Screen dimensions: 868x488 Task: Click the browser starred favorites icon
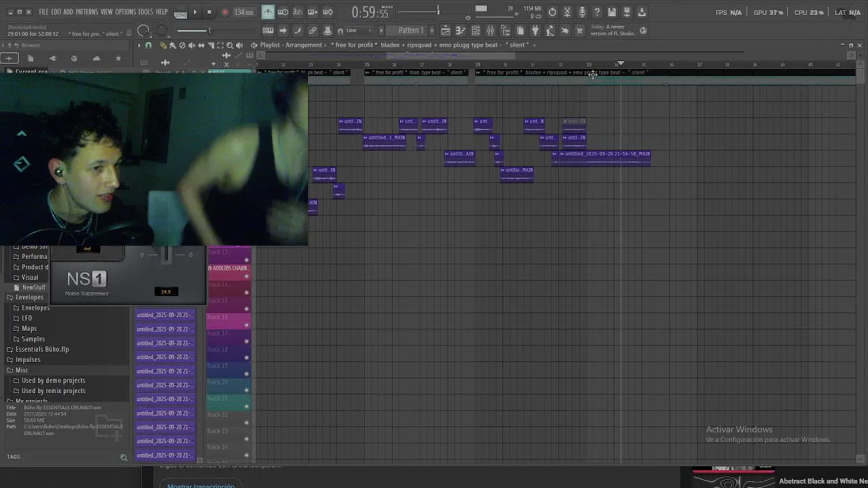[x=118, y=58]
